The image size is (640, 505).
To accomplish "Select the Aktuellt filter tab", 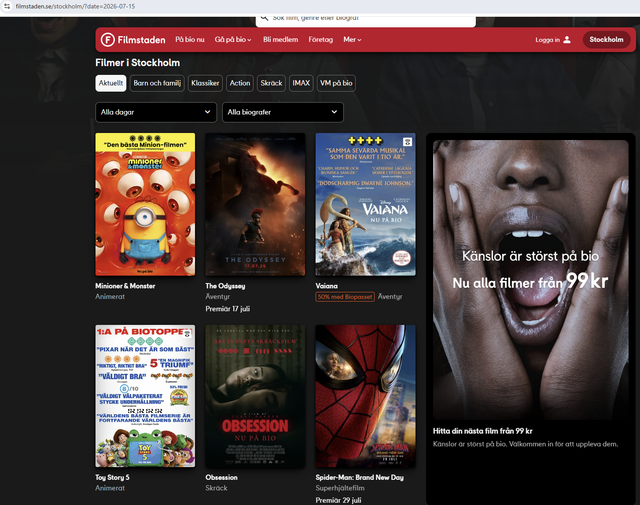I will [x=111, y=83].
